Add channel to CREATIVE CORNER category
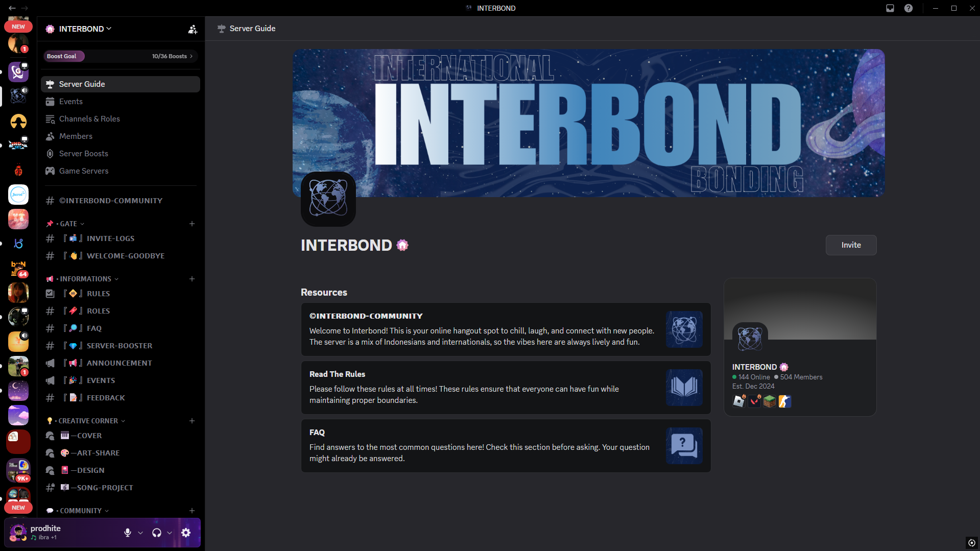Image resolution: width=980 pixels, height=551 pixels. click(x=192, y=421)
